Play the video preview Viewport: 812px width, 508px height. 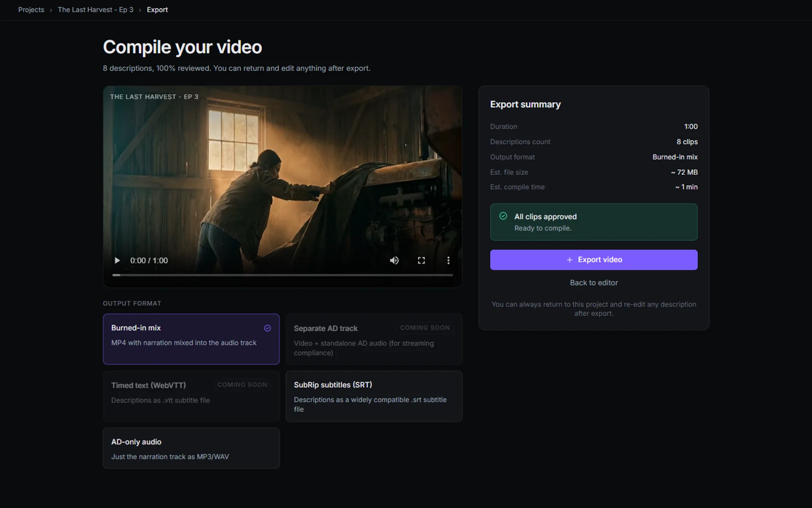[117, 260]
